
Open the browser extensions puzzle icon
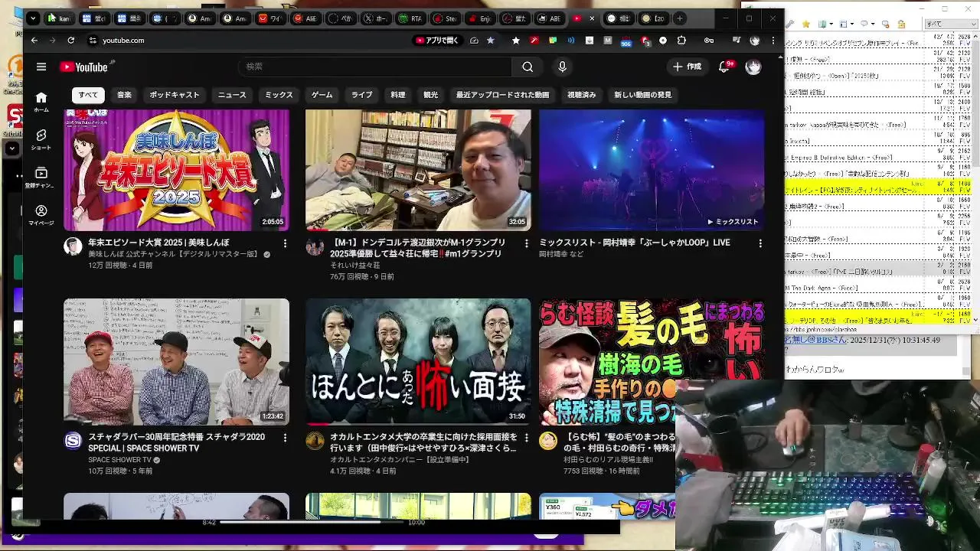coord(681,40)
